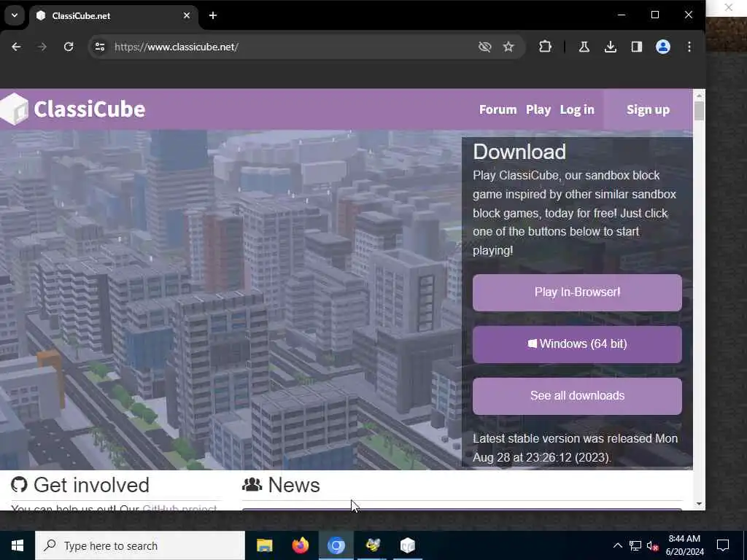
Task: View site information icon in address bar
Action: click(99, 47)
